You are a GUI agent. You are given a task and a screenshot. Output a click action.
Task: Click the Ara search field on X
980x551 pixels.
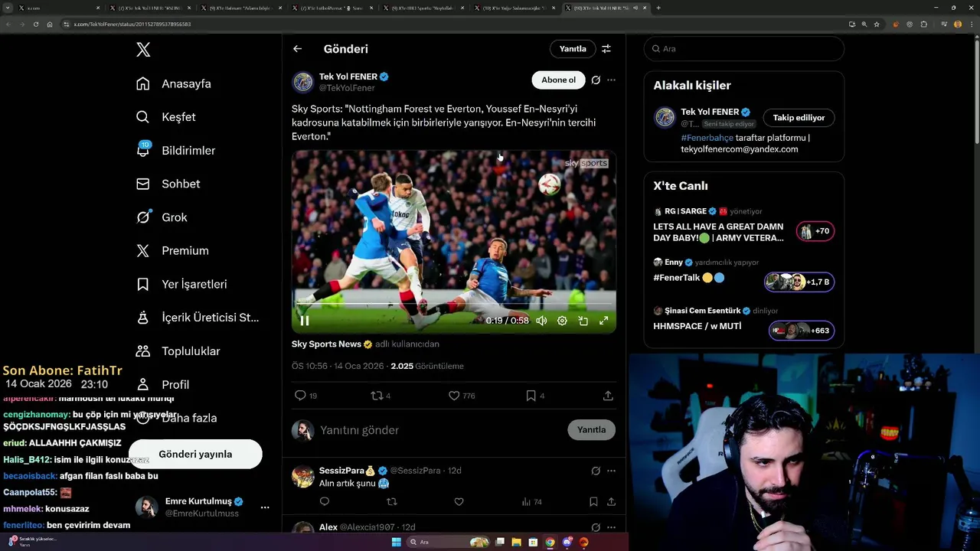744,49
